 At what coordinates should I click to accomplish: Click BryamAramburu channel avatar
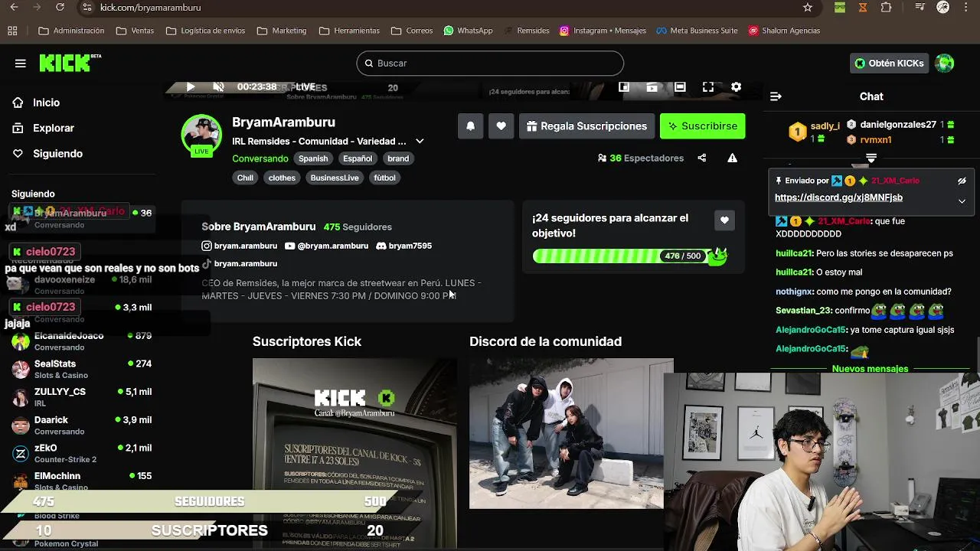pos(201,135)
